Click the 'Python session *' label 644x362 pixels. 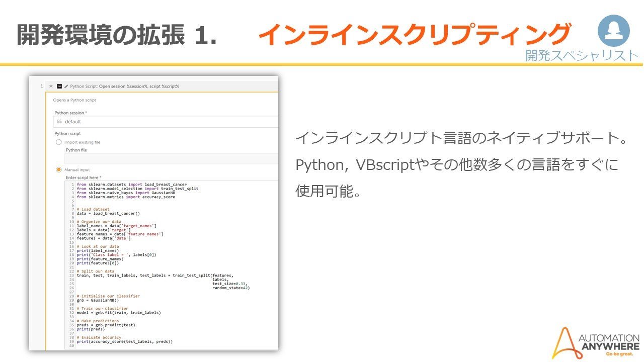pyautogui.click(x=70, y=113)
